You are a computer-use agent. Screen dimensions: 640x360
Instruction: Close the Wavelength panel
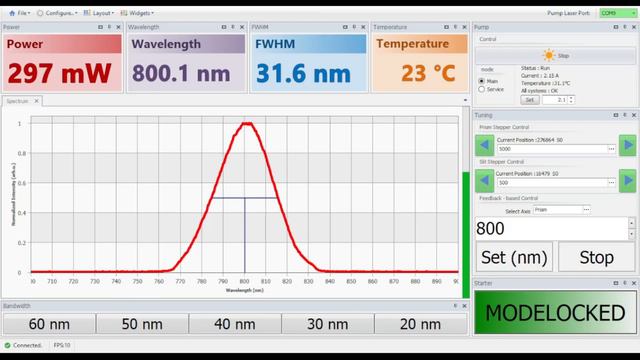coord(242,27)
